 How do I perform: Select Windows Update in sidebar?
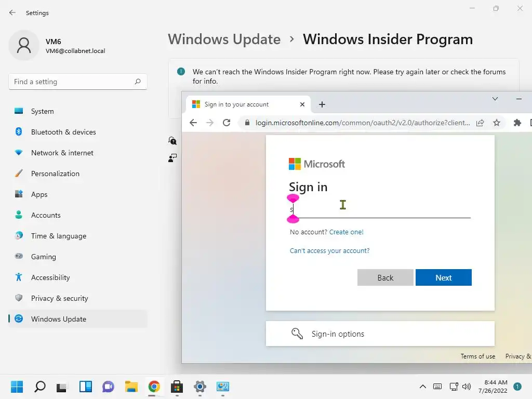(78, 319)
